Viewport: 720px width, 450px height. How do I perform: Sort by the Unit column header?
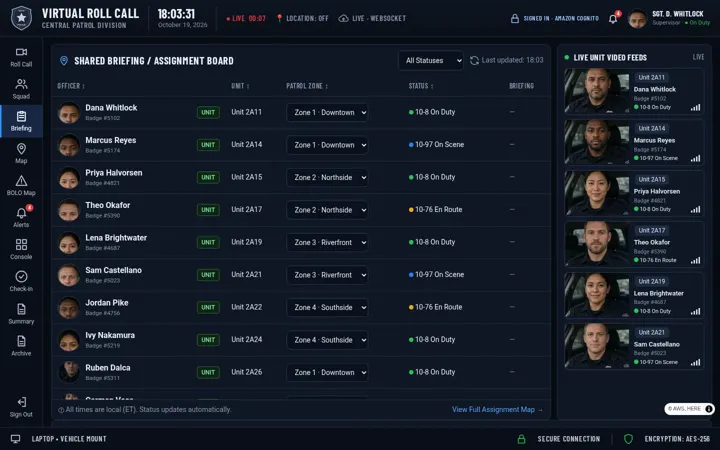point(240,86)
